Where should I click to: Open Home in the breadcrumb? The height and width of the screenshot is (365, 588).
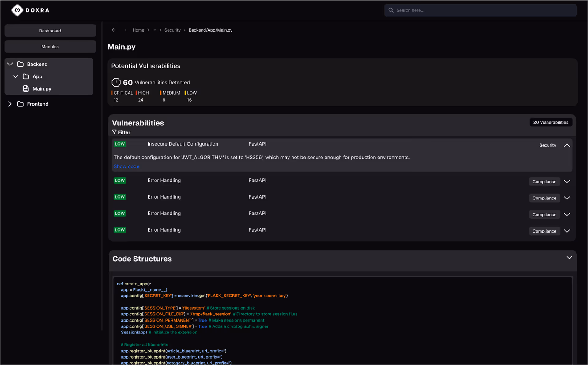click(x=138, y=30)
